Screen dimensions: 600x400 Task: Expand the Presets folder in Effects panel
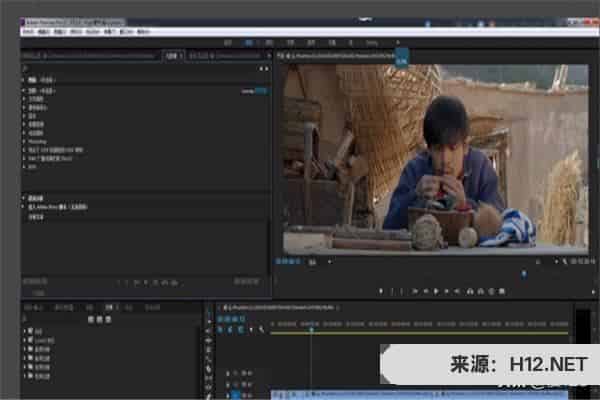click(25, 331)
